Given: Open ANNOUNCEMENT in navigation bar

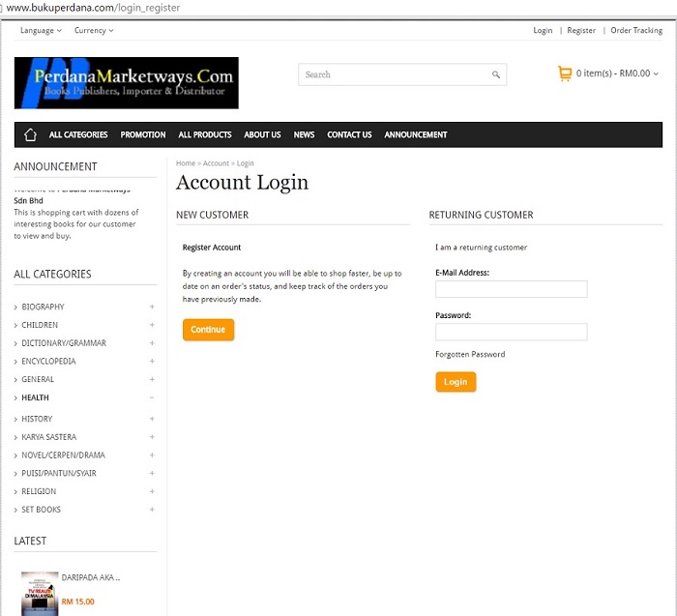Looking at the screenshot, I should [415, 134].
